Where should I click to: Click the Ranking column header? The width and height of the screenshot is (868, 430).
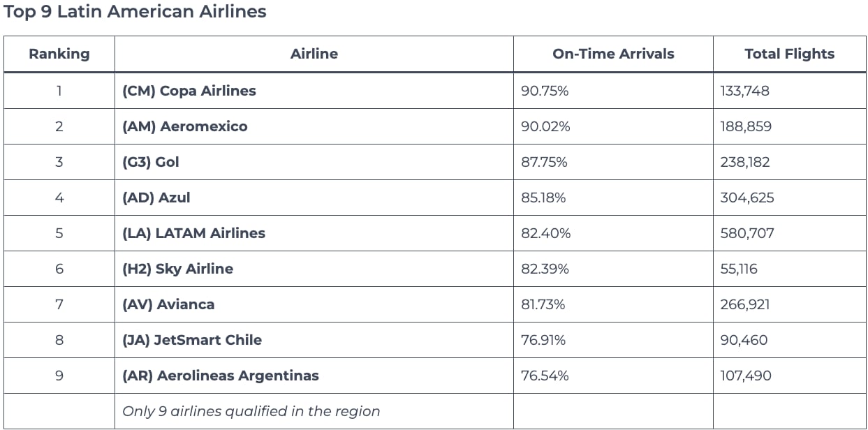pos(59,54)
